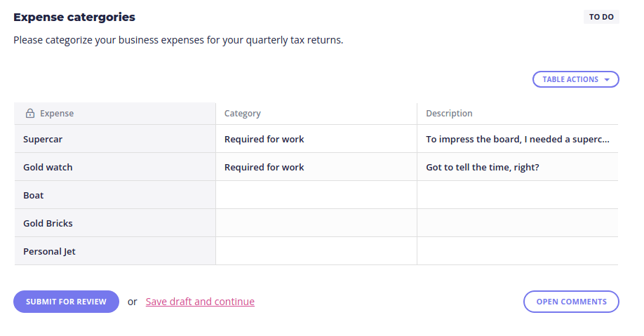
Task: Open the truncated Supercar description cell
Action: click(518, 139)
